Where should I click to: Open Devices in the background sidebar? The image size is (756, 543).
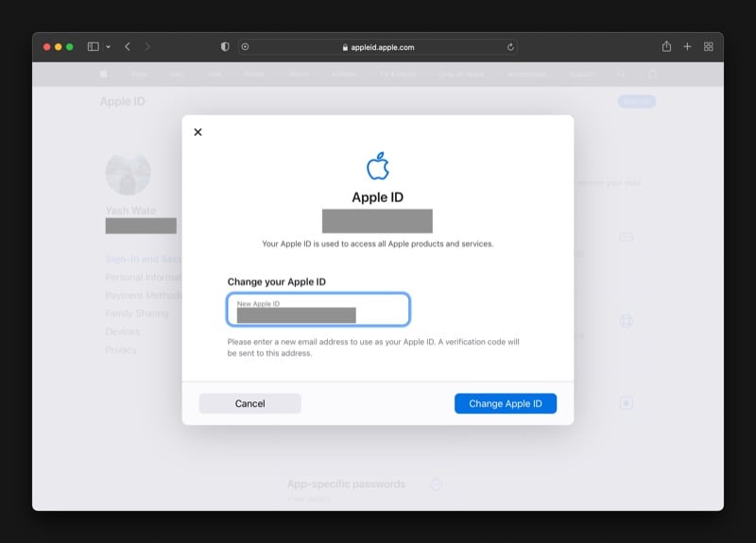[x=123, y=331]
